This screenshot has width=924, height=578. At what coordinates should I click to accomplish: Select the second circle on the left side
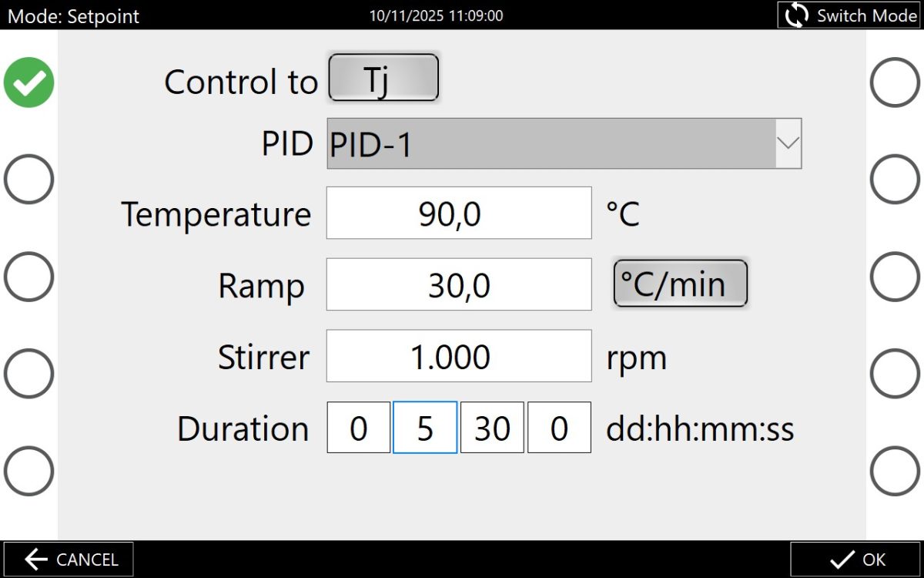coord(28,179)
